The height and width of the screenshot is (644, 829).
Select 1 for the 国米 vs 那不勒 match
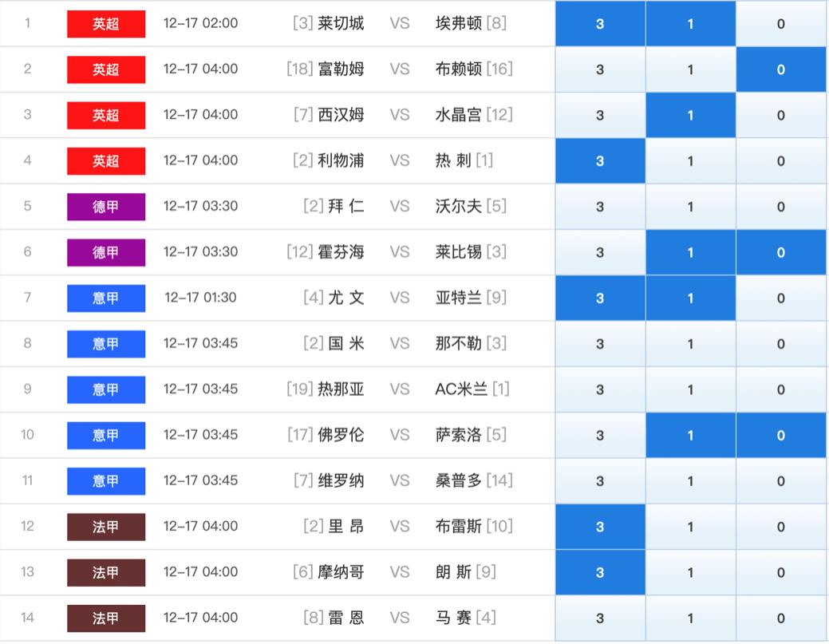tap(690, 344)
